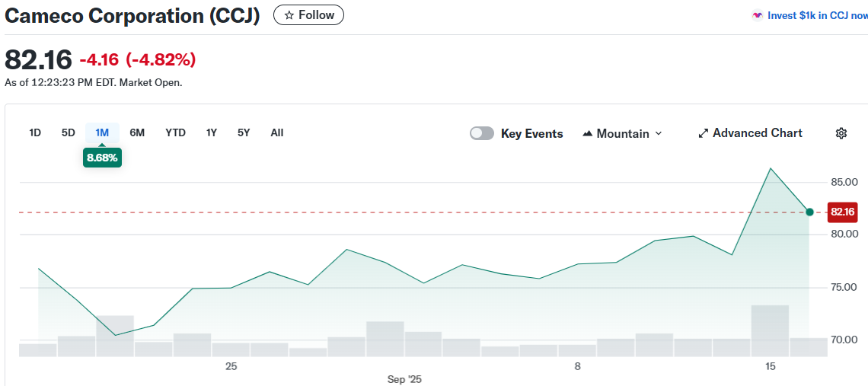Click the 8.68% performance badge
This screenshot has width=868, height=386.
point(103,158)
